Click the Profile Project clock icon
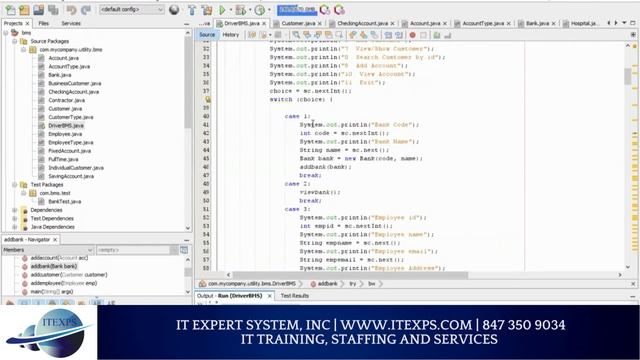 pos(260,9)
